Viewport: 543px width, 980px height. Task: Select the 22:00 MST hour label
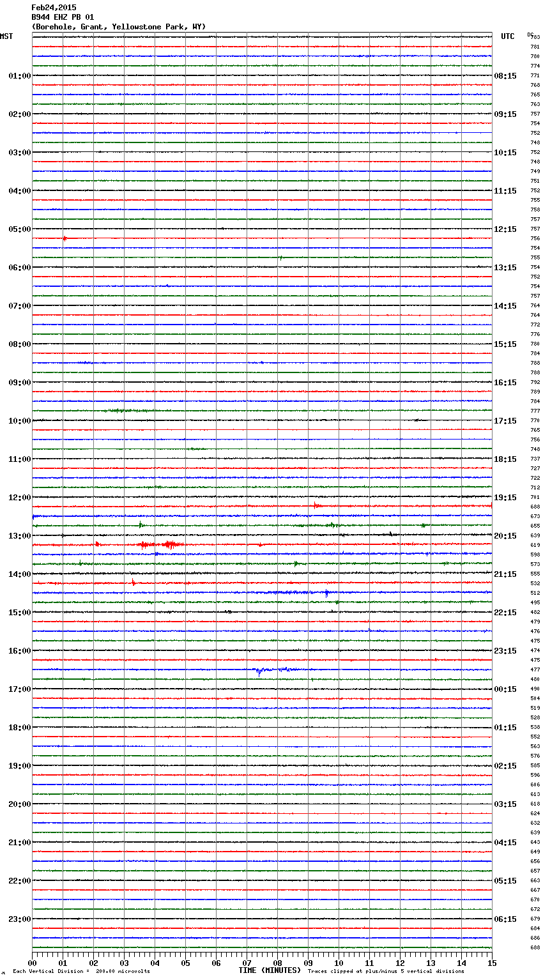point(20,881)
